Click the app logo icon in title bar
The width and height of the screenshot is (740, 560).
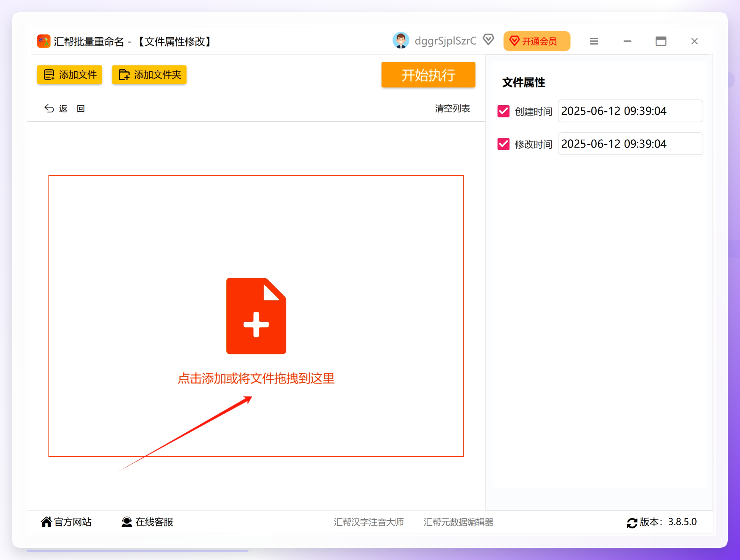pos(43,41)
